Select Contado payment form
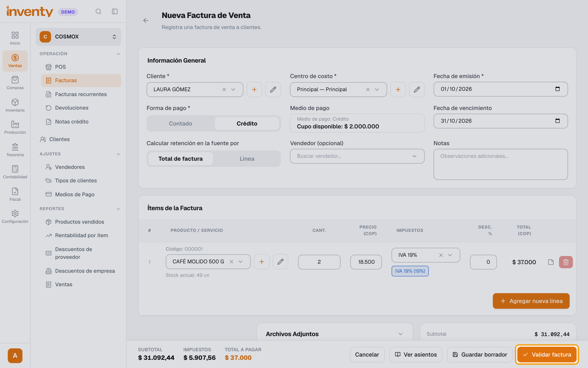 (180, 123)
